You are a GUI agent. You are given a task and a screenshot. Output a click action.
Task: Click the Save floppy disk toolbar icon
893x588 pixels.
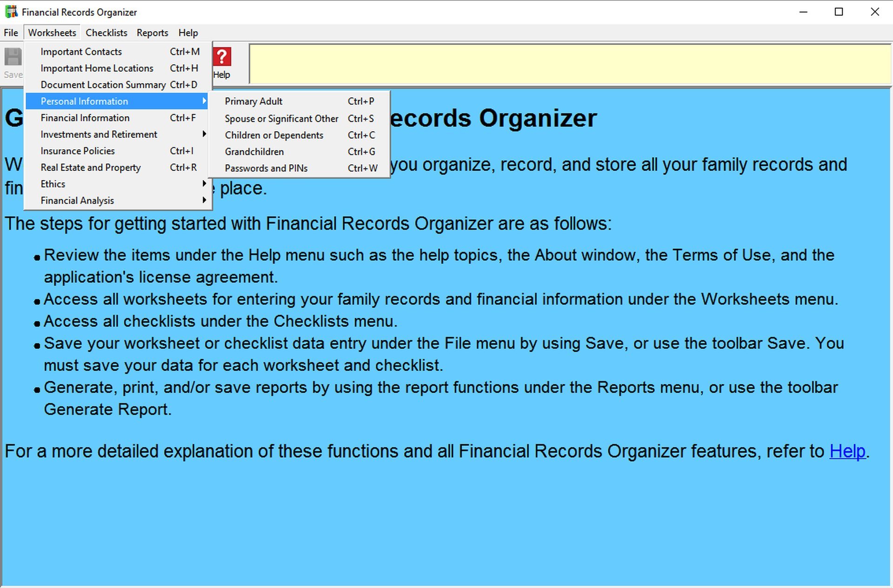13,57
